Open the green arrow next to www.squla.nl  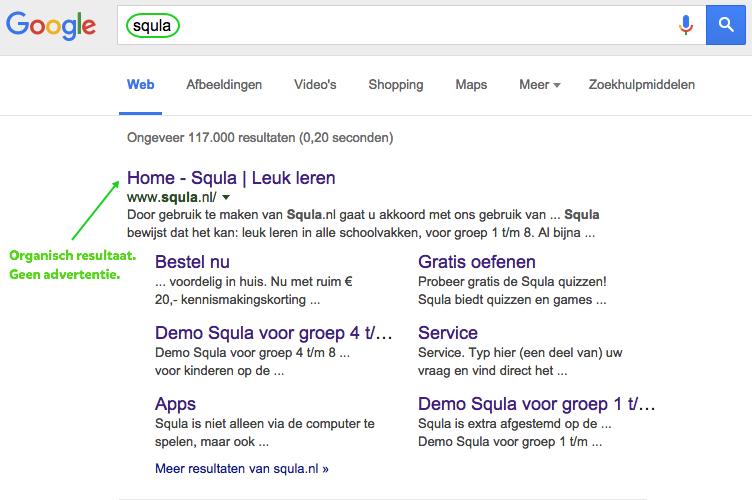[226, 197]
